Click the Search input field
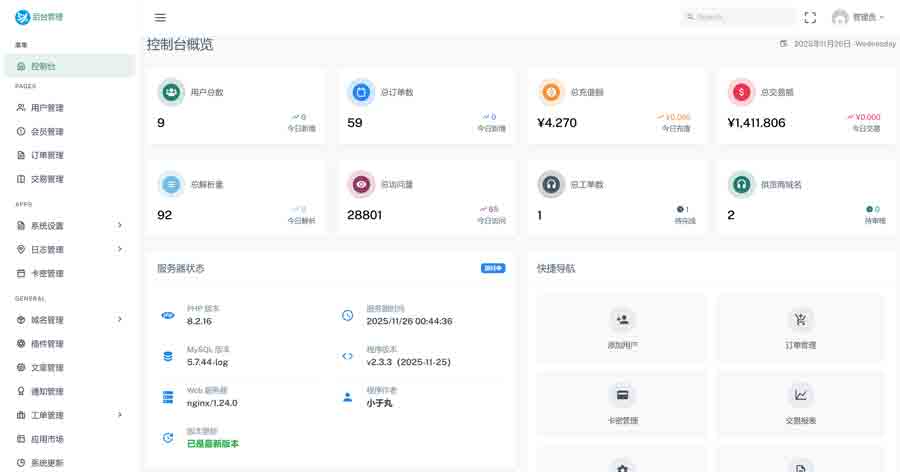900x472 pixels. click(740, 17)
